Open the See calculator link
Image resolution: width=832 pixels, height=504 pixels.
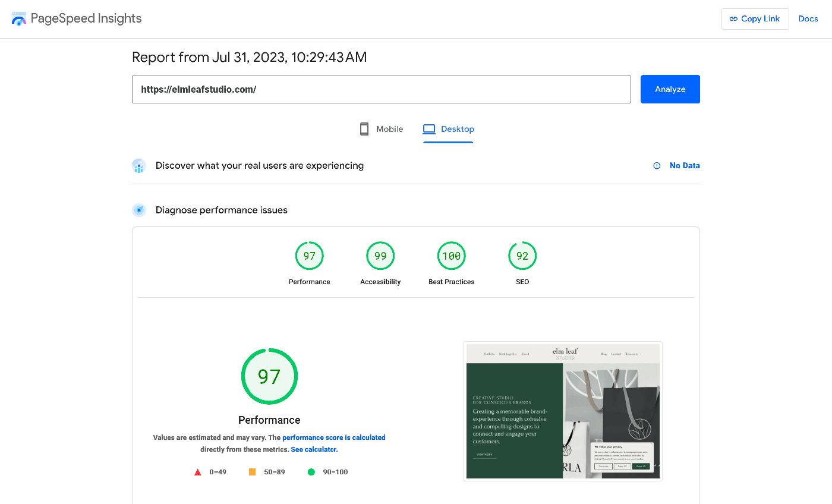pyautogui.click(x=314, y=449)
